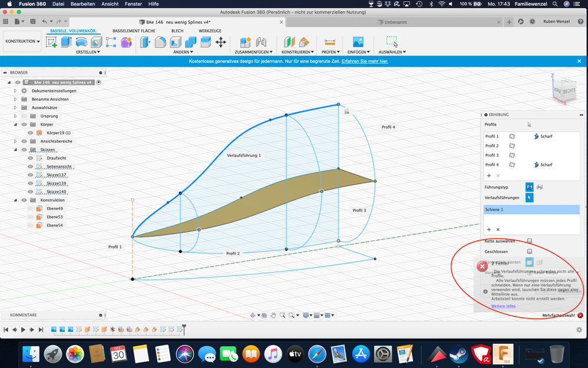The image size is (588, 368).
Task: Open the Bearbeiten menu
Action: coord(83,4)
